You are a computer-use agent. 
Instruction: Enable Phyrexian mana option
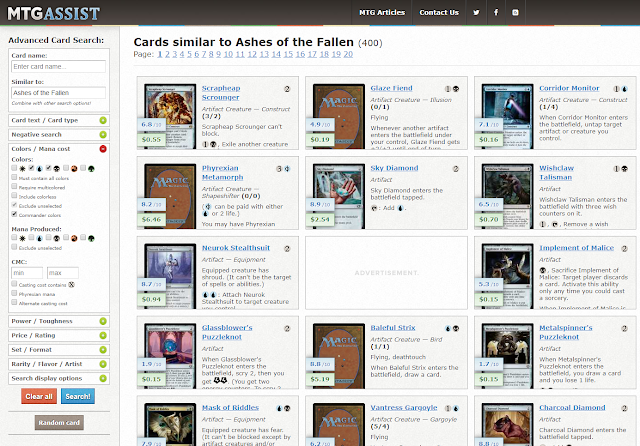coord(14,293)
